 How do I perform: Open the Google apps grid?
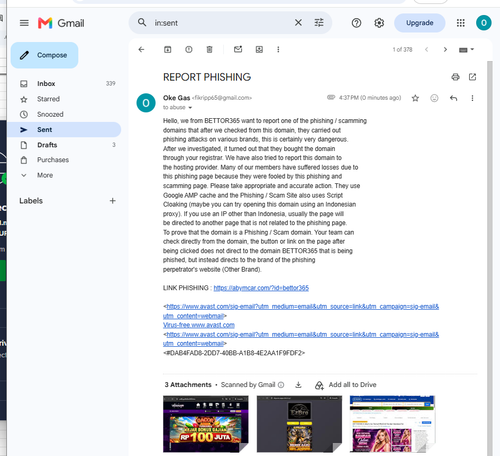tap(461, 23)
